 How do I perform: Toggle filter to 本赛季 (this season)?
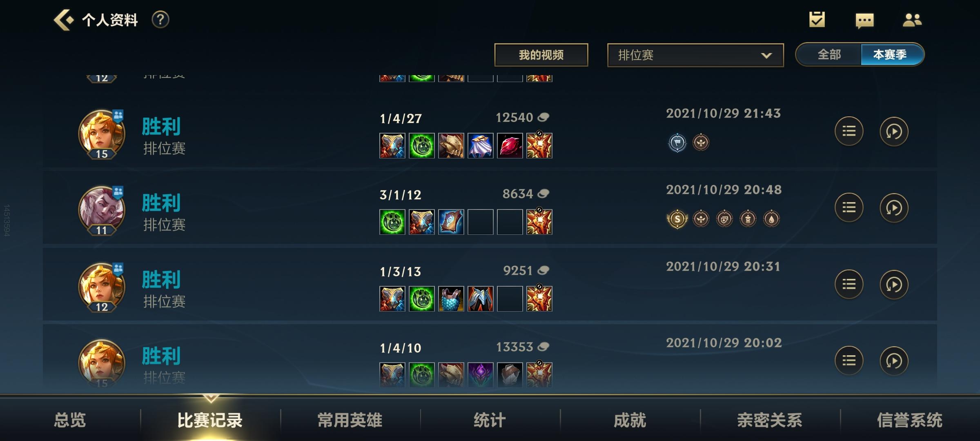click(890, 54)
